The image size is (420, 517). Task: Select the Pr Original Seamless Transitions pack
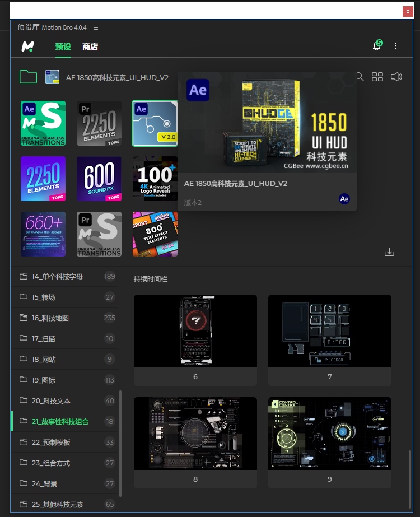99,234
